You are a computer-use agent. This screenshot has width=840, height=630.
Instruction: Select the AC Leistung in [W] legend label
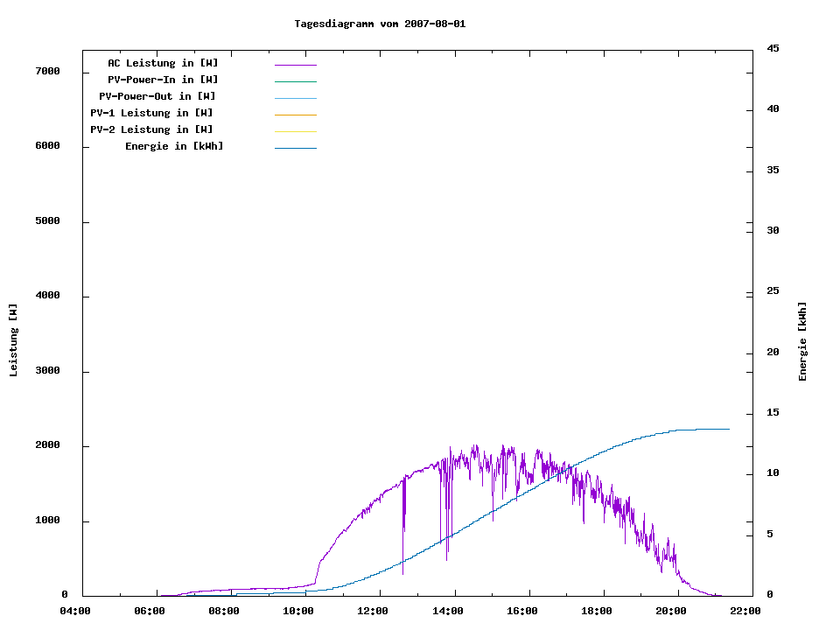[163, 63]
